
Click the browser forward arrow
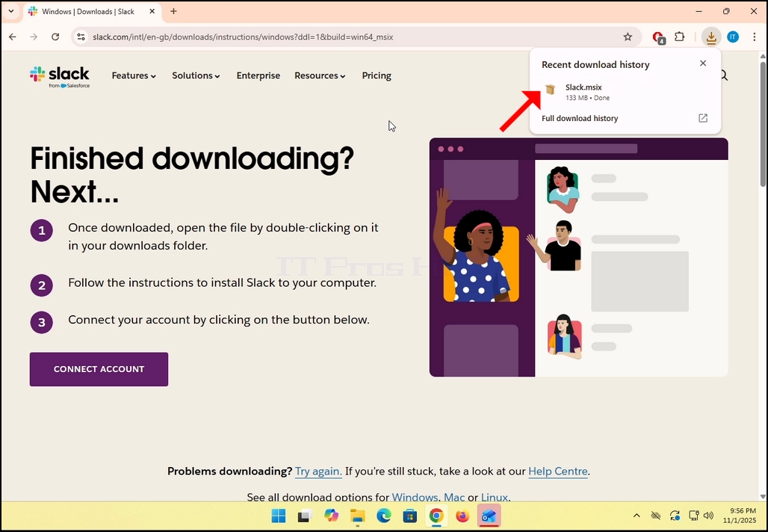[34, 37]
